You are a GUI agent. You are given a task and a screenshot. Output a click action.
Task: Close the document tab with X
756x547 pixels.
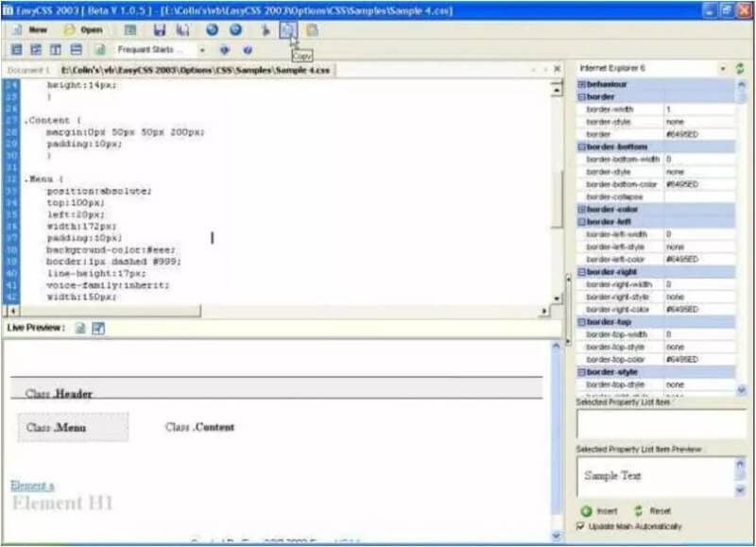557,69
